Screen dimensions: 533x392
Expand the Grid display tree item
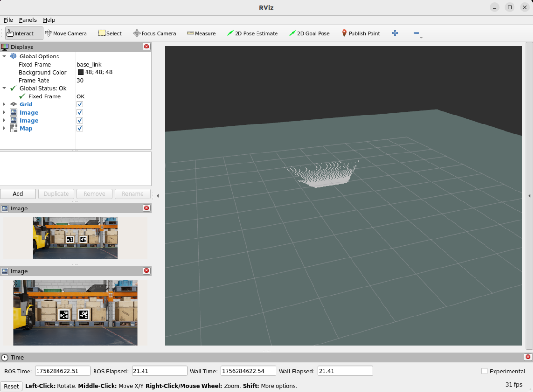point(4,105)
